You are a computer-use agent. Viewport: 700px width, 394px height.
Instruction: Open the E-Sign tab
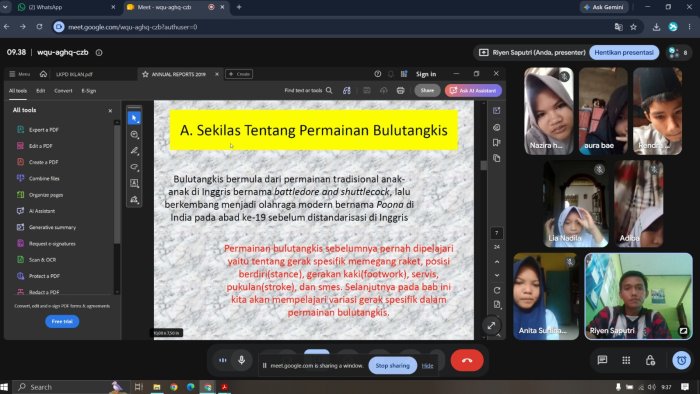[89, 91]
